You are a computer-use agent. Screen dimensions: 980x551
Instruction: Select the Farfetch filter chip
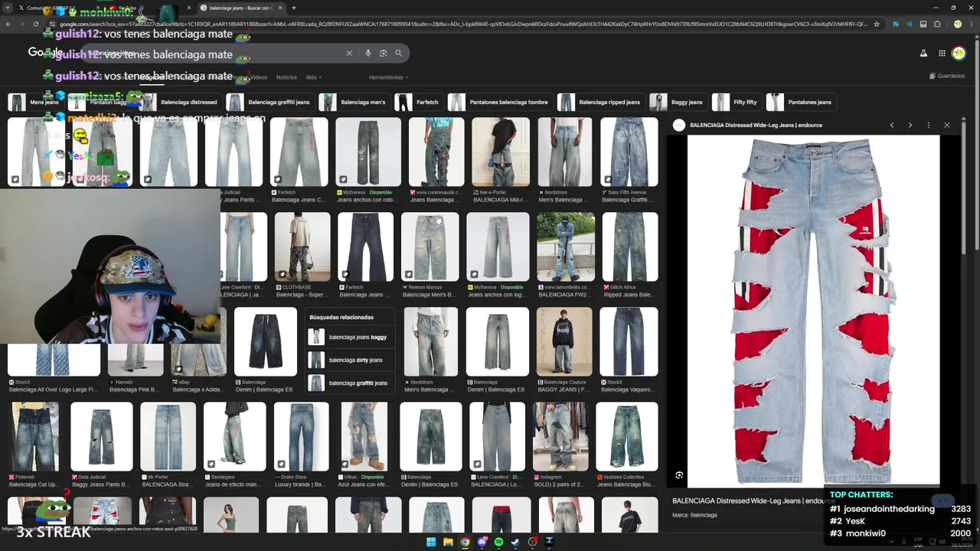click(x=419, y=102)
